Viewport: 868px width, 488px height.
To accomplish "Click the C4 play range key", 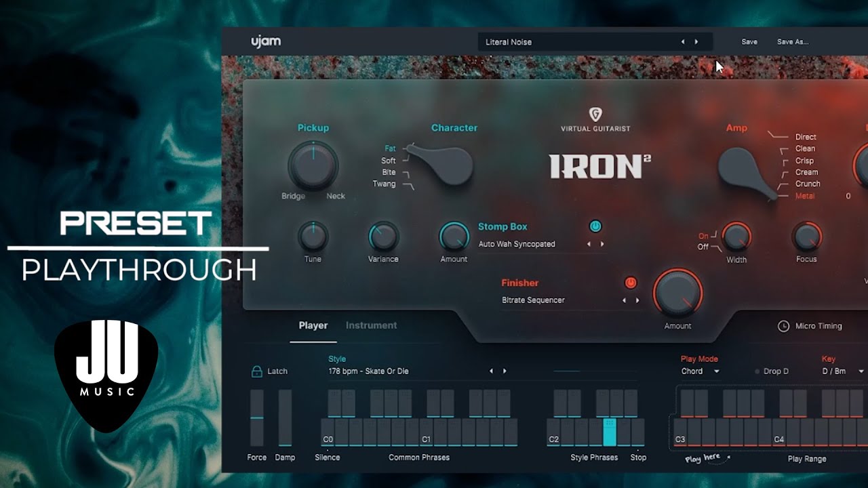I will click(779, 432).
